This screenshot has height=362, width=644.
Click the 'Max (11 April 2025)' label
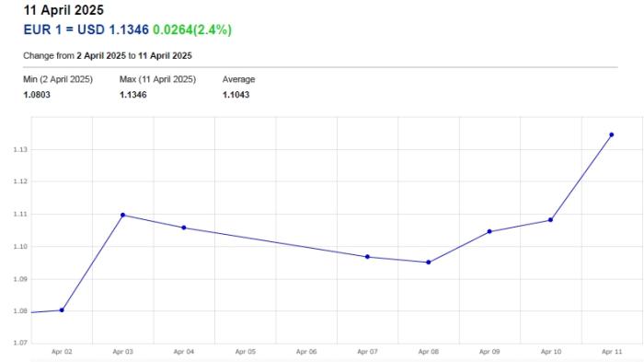[x=157, y=79]
